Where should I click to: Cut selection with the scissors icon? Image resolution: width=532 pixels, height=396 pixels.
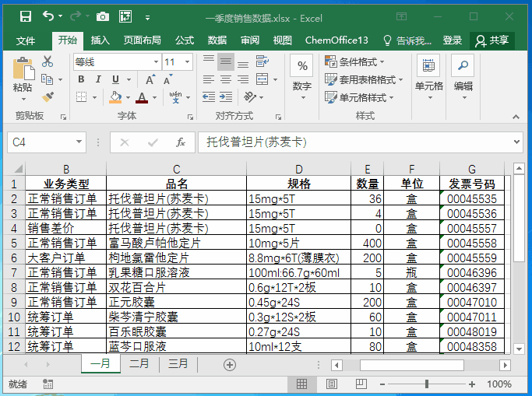(x=48, y=61)
